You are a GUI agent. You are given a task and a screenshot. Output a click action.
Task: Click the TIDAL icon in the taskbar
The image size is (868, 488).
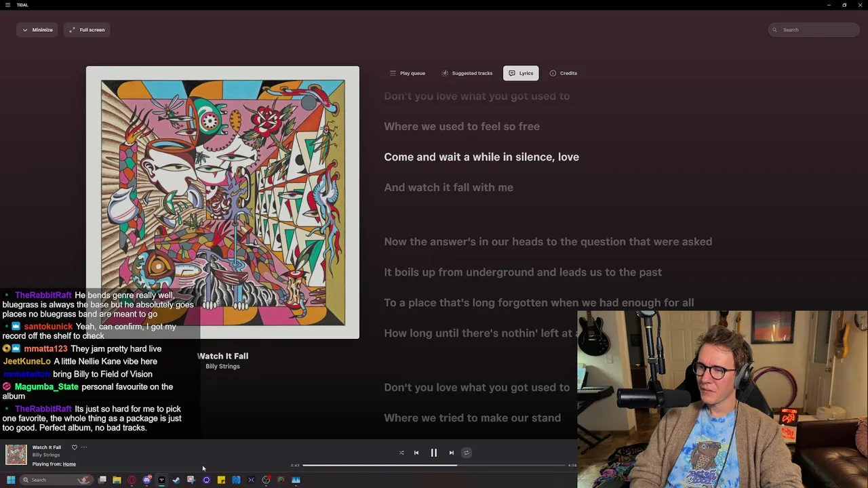(161, 480)
